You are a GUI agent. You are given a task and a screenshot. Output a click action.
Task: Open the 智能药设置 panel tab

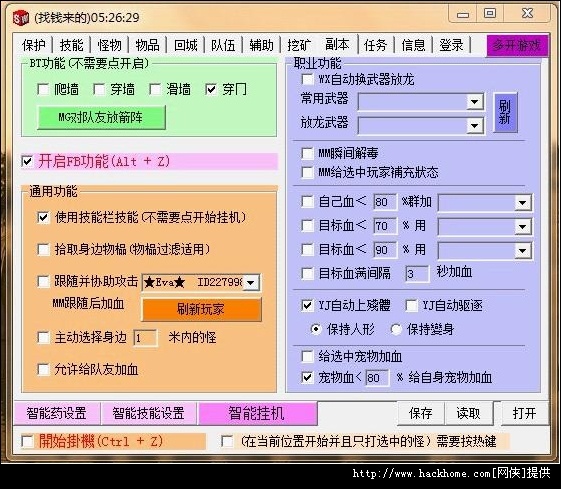(x=57, y=414)
